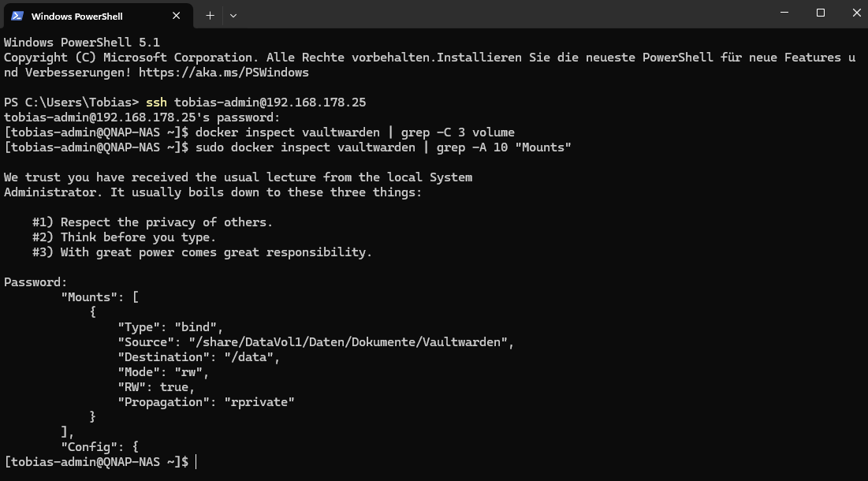
Task: Click the "Mounts": [ output line
Action: point(99,297)
